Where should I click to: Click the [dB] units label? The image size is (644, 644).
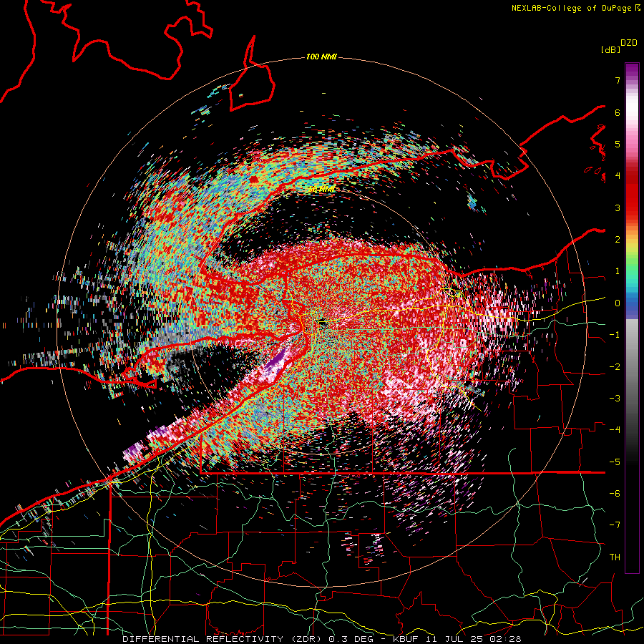(610, 49)
